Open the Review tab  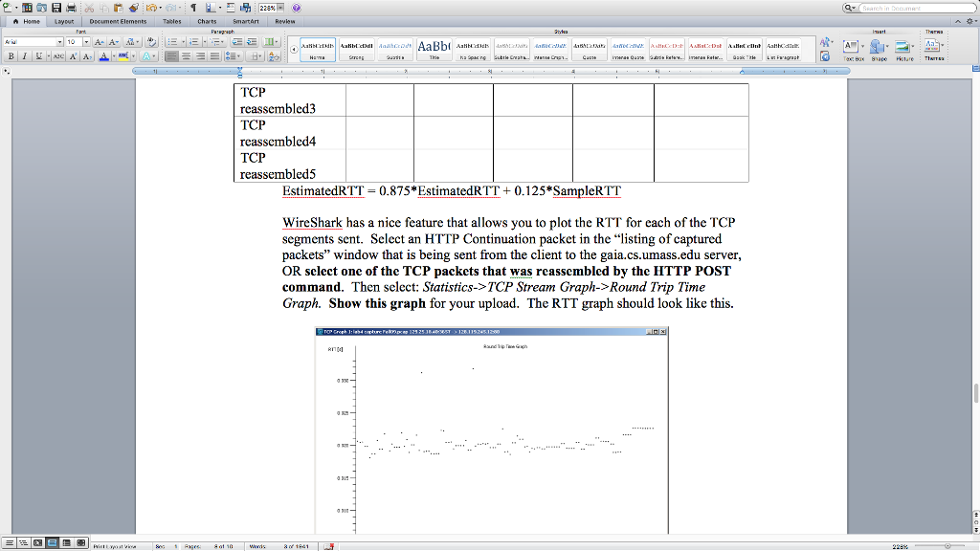click(284, 20)
